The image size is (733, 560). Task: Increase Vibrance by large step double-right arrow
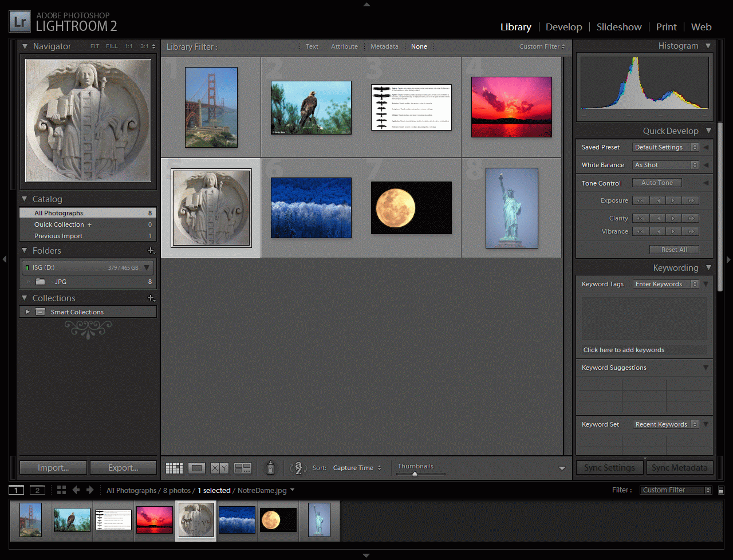[691, 231]
